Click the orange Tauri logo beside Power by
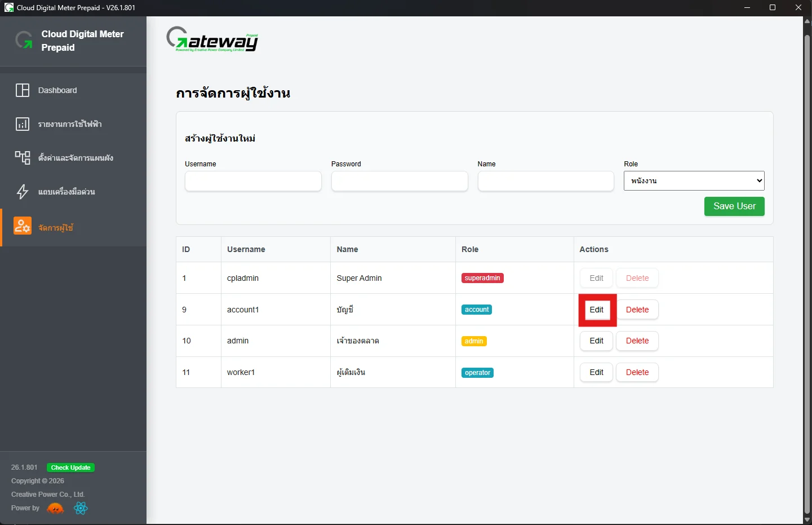The image size is (812, 525). 55,508
